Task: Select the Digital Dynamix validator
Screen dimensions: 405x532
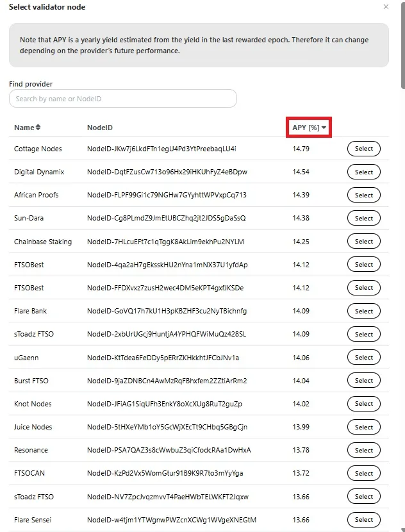Action: [x=363, y=172]
